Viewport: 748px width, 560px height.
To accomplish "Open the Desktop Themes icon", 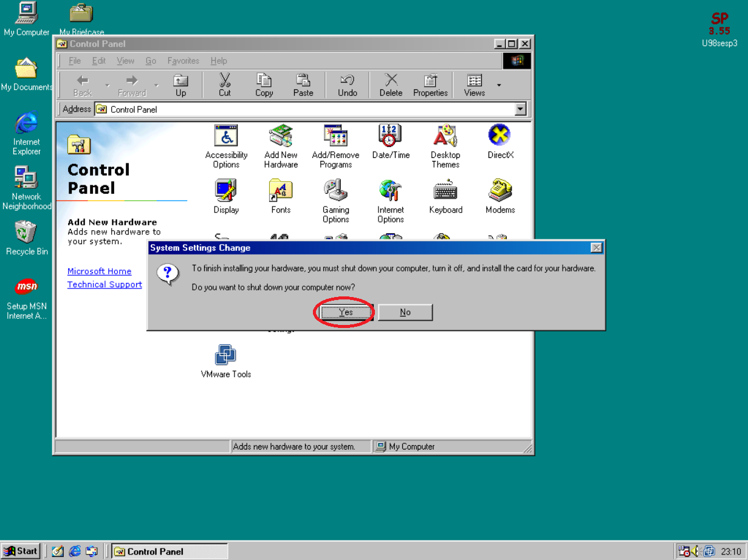I will (445, 137).
